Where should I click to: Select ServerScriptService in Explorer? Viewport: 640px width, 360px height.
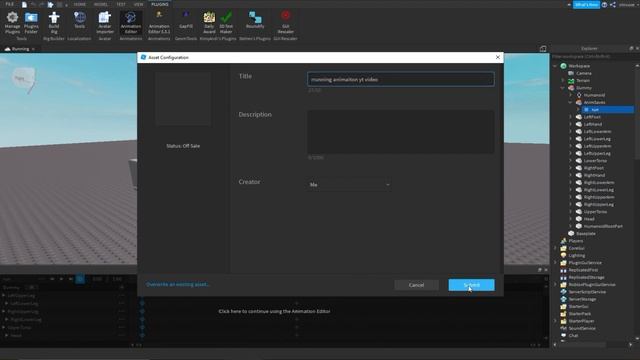(587, 292)
